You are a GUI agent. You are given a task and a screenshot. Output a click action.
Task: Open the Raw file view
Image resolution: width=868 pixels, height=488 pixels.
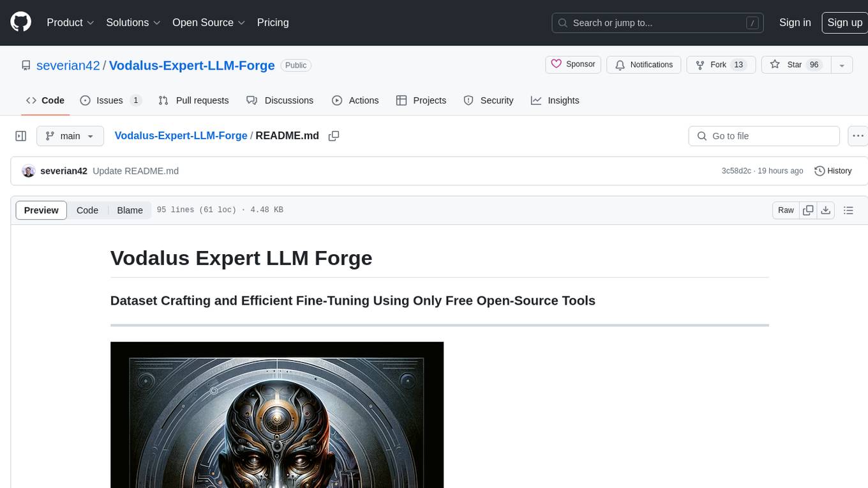tap(786, 210)
